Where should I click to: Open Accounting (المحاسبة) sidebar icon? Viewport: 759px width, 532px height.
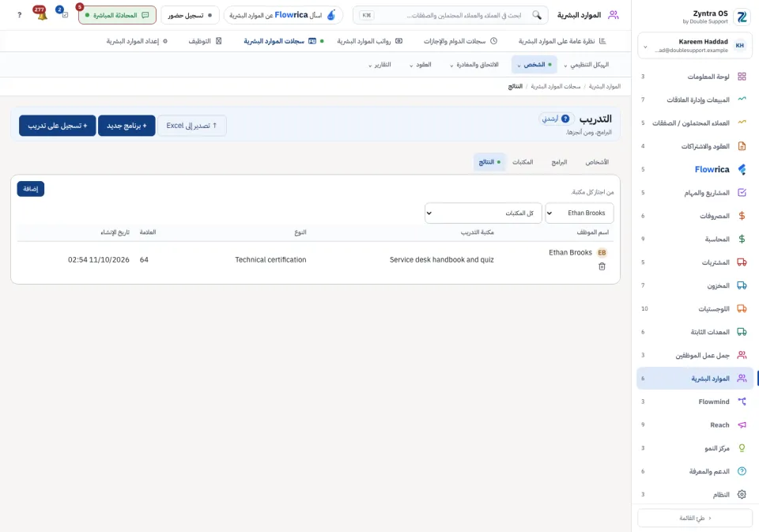coord(742,240)
